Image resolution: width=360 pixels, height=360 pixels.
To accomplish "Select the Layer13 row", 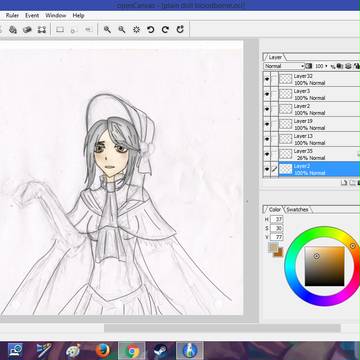I will pyautogui.click(x=312, y=139).
